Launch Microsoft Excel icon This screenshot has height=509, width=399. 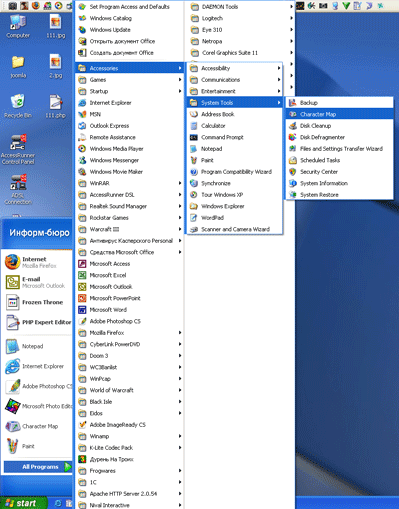82,275
